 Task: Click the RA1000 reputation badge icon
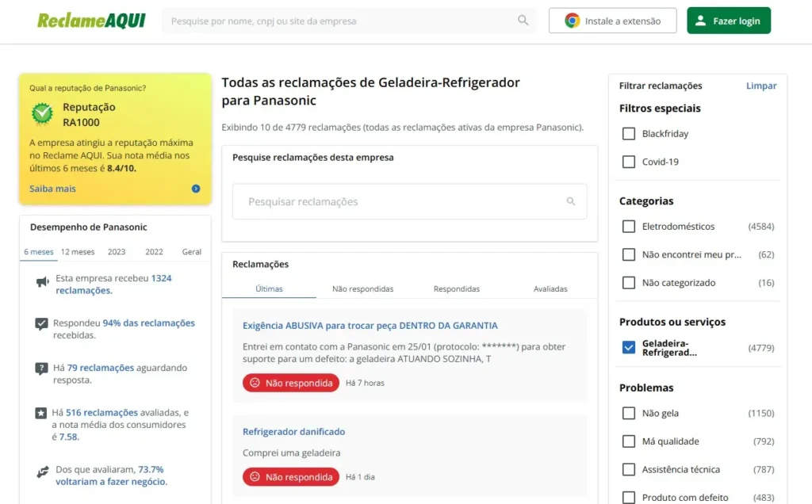tap(42, 114)
